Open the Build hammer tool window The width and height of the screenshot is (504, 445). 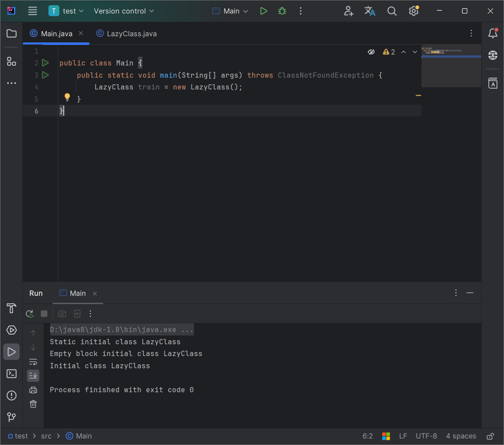[x=11, y=308]
